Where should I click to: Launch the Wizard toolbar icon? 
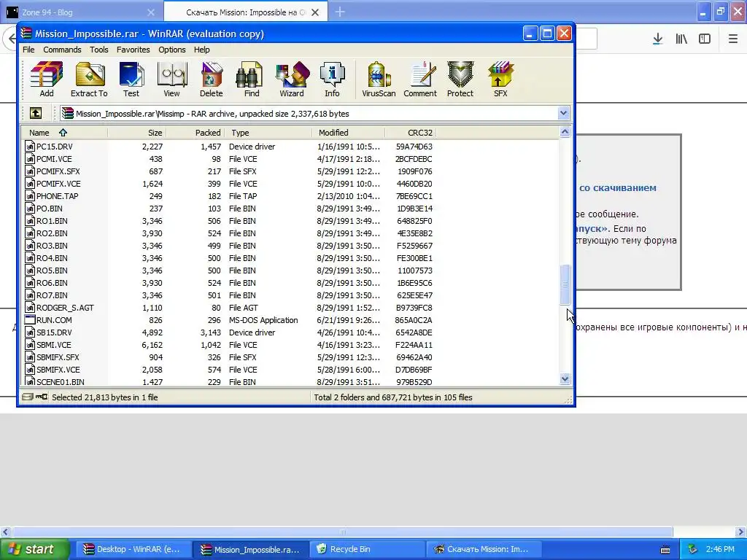(292, 79)
